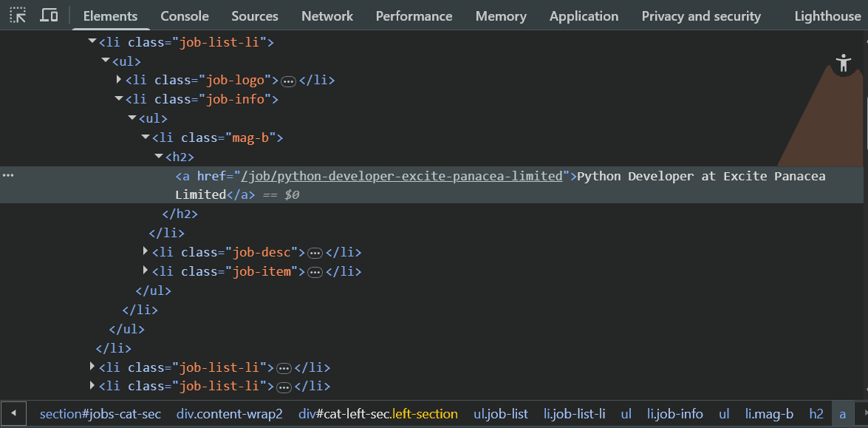Select the closing </h2> tag line
868x428 pixels.
[180, 213]
